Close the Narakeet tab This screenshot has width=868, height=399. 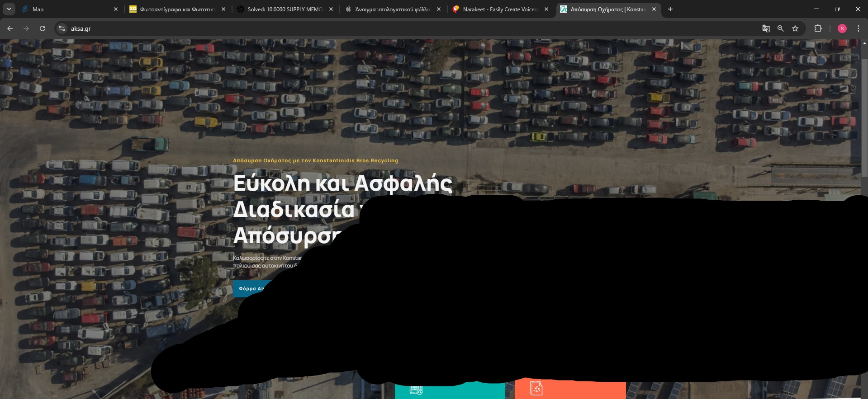click(546, 9)
